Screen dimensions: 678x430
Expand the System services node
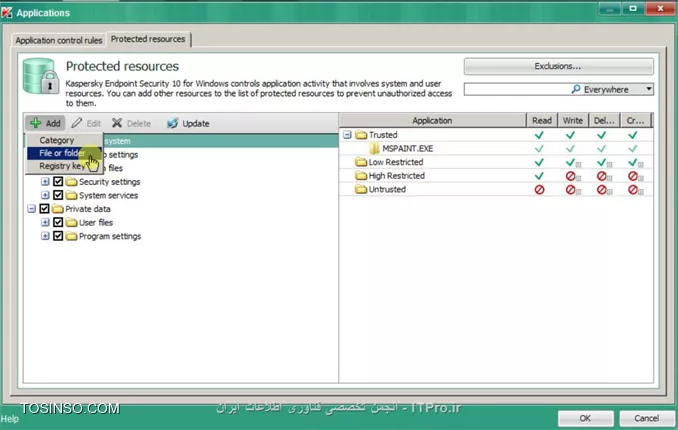pos(45,195)
